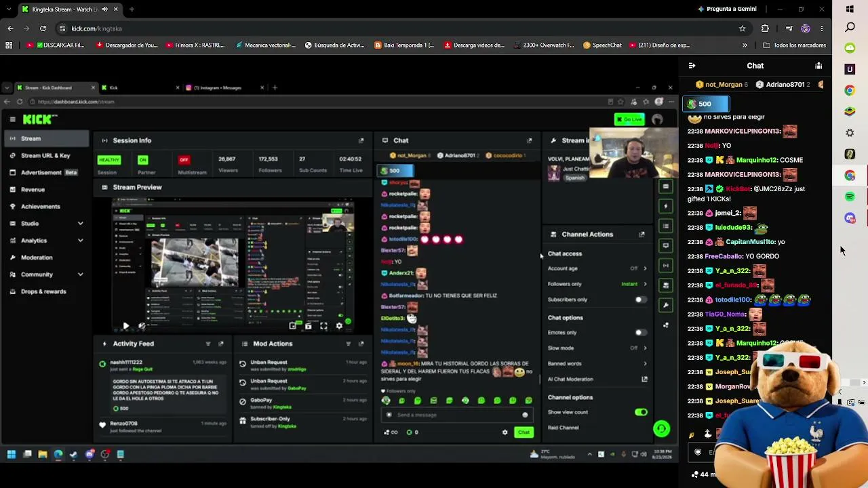Click the Kick logo in the dashboard
Image resolution: width=868 pixels, height=488 pixels.
pyautogui.click(x=39, y=119)
